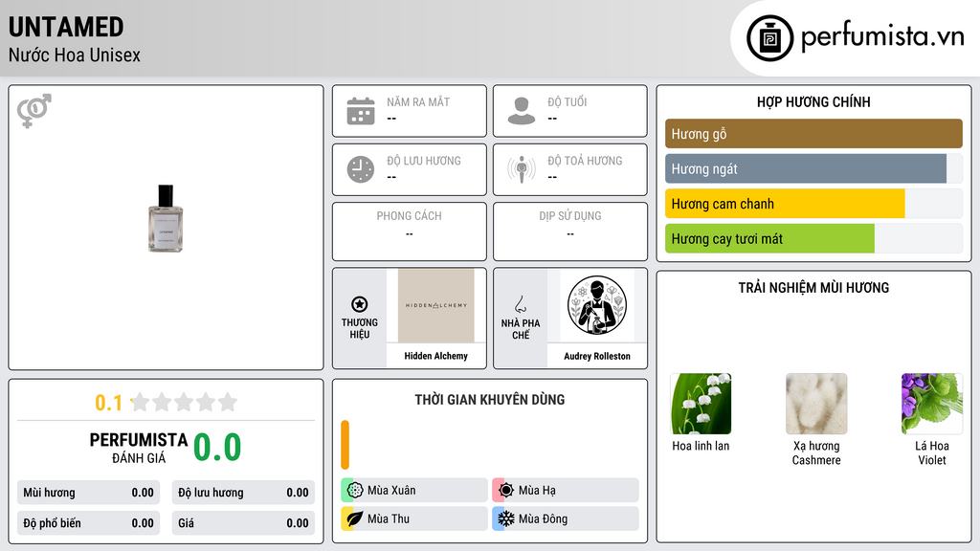This screenshot has width=980, height=551.
Task: Click the five-star rating row
Action: [x=184, y=403]
